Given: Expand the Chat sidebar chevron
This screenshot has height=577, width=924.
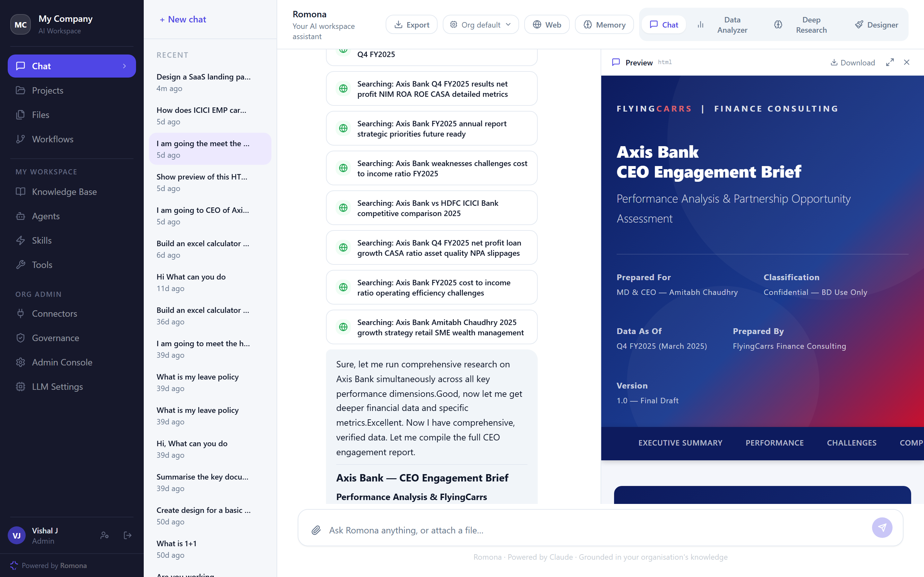Looking at the screenshot, I should 124,66.
